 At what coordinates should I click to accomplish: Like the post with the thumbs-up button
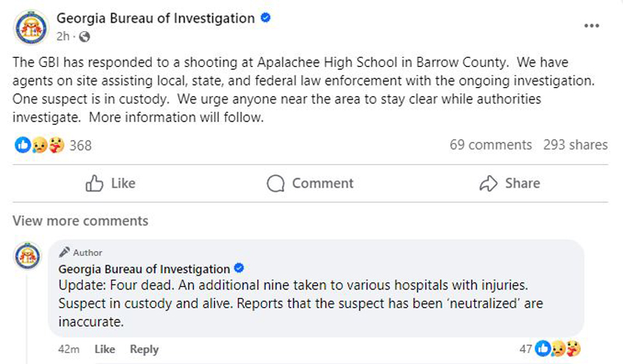tap(111, 184)
